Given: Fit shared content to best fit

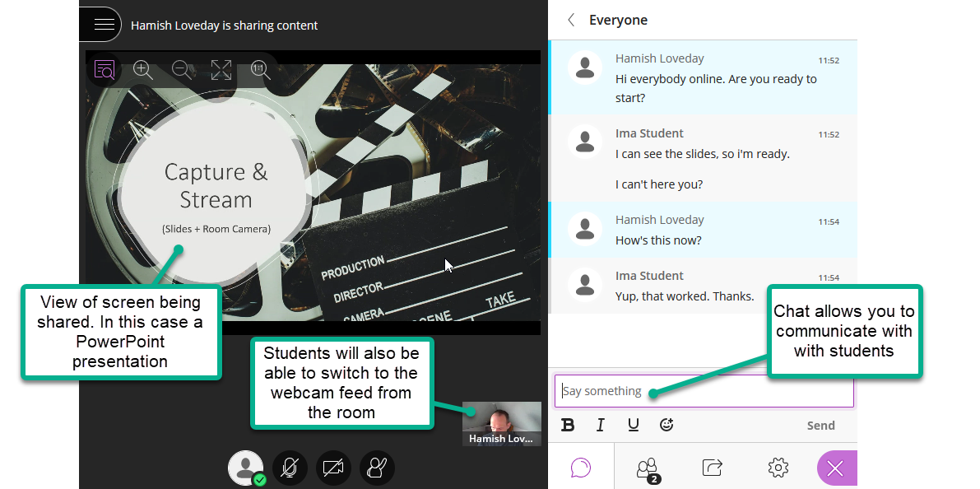Looking at the screenshot, I should coord(221,69).
